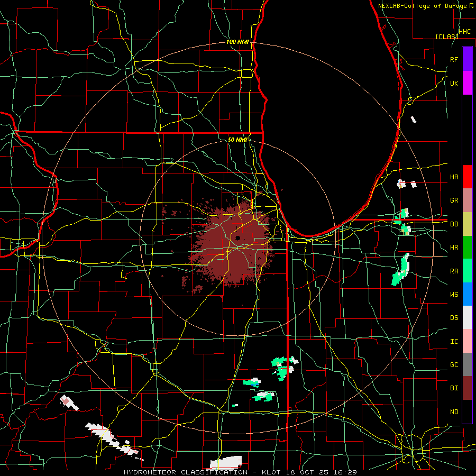The width and height of the screenshot is (476, 476).
Task: Click the UK magenta legend color block
Action: pyautogui.click(x=467, y=83)
